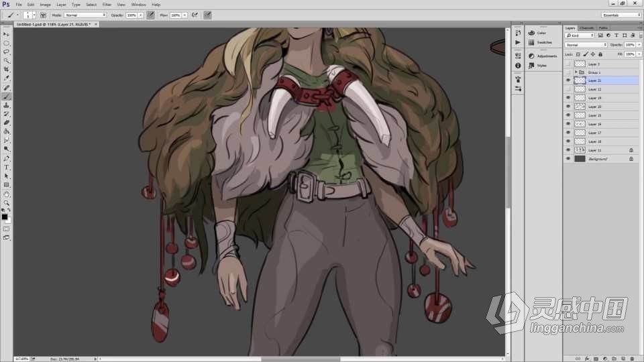Select the Zoom tool
The image size is (644, 362).
(x=6, y=203)
